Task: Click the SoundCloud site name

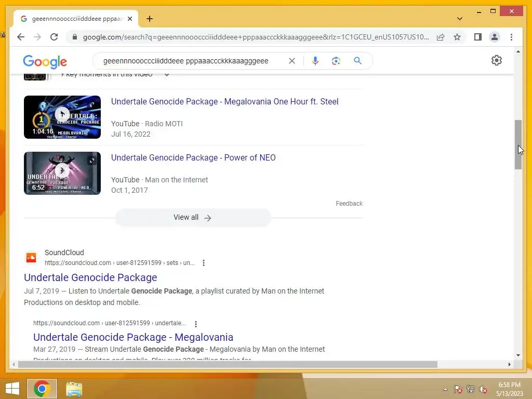Action: tap(64, 252)
